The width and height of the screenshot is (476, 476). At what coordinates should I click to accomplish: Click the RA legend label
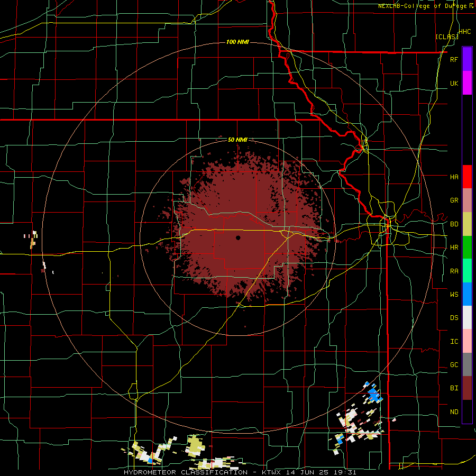click(x=454, y=271)
